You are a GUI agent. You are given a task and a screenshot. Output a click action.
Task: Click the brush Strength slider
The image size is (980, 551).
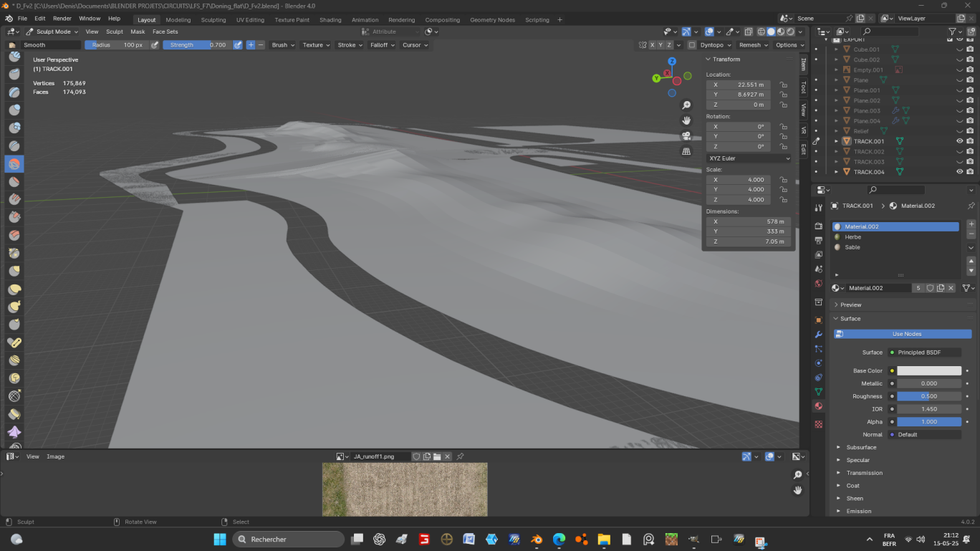(197, 45)
